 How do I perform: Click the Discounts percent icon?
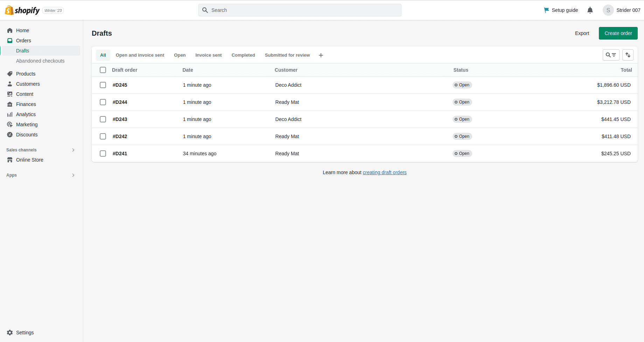tap(10, 135)
